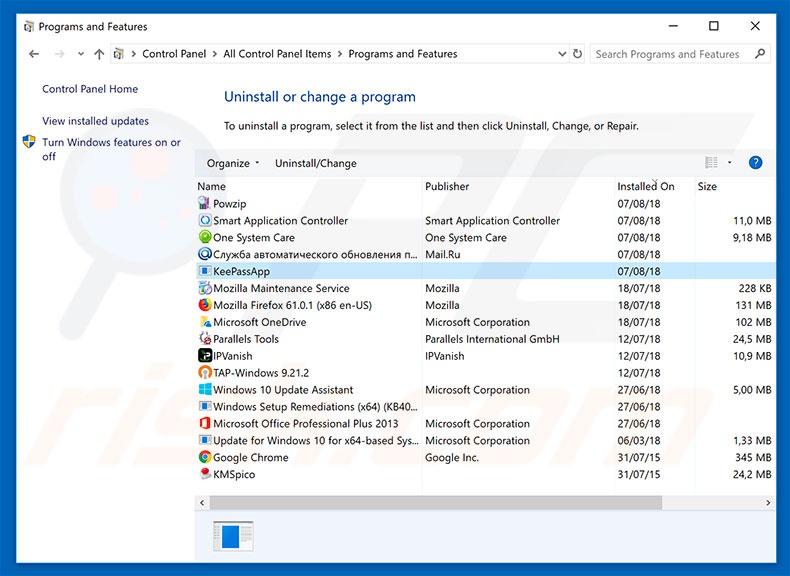This screenshot has height=576, width=790.
Task: Open Turn Windows features on or off
Action: [x=111, y=149]
